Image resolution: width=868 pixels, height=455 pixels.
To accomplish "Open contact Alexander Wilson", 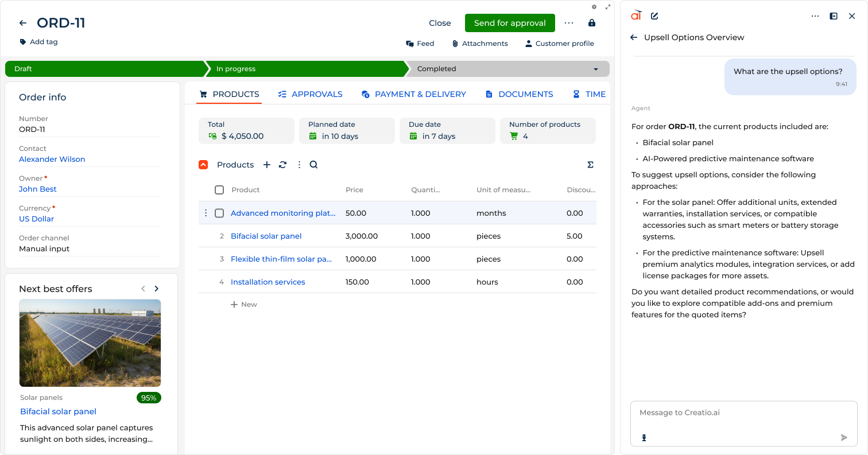I will (52, 159).
